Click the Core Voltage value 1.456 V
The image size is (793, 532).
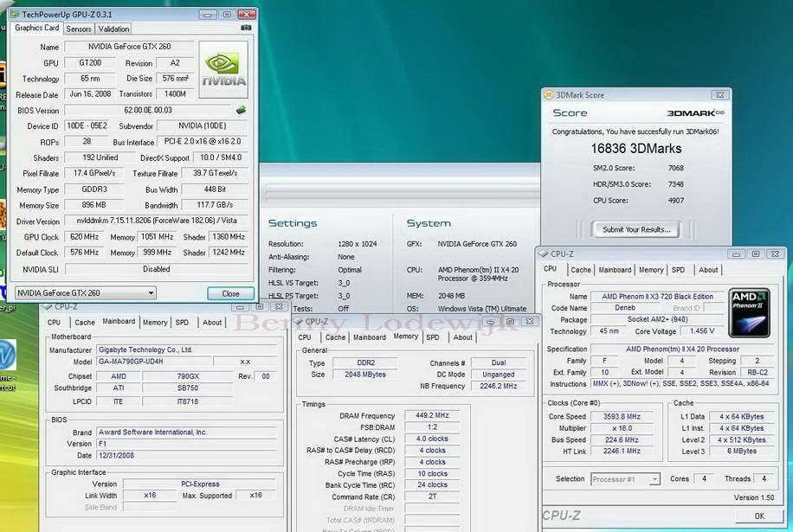click(x=702, y=331)
